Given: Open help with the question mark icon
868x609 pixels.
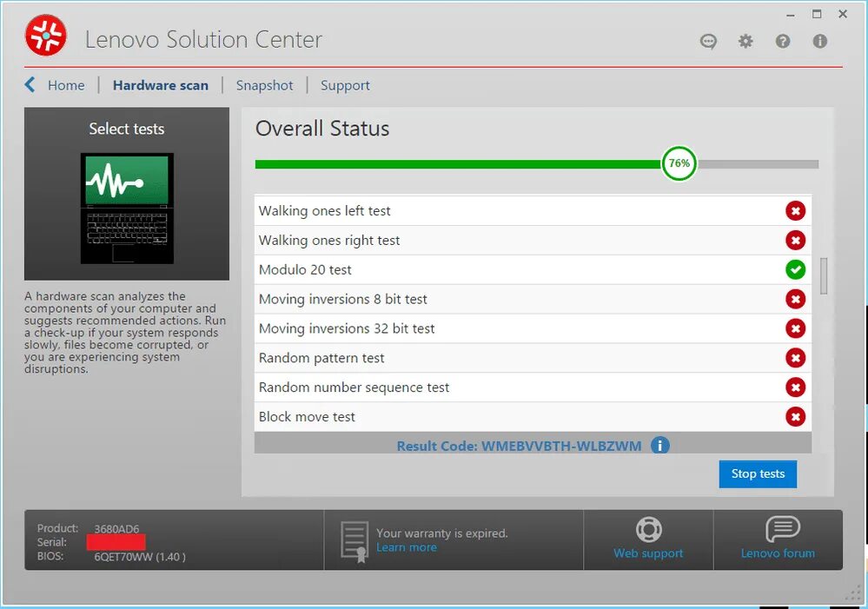Looking at the screenshot, I should (783, 41).
